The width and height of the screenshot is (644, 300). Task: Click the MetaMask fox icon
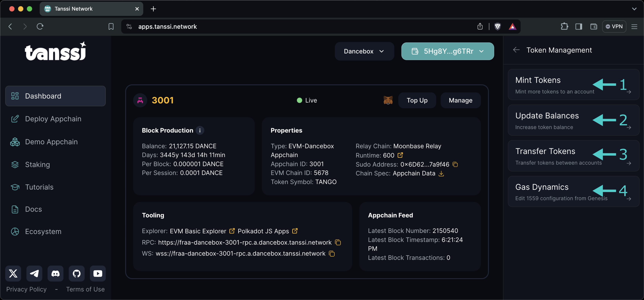pyautogui.click(x=388, y=100)
